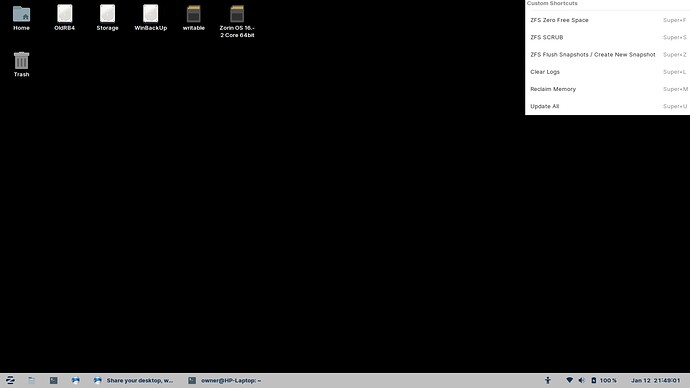Open the volume control in tray
Screen dimensions: 690x388
pyautogui.click(x=581, y=380)
